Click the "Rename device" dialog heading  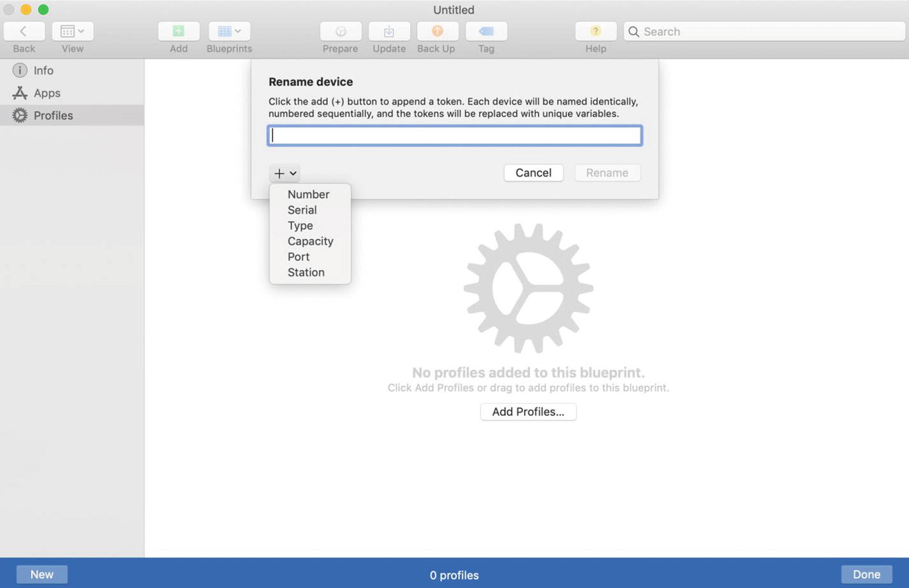(311, 82)
